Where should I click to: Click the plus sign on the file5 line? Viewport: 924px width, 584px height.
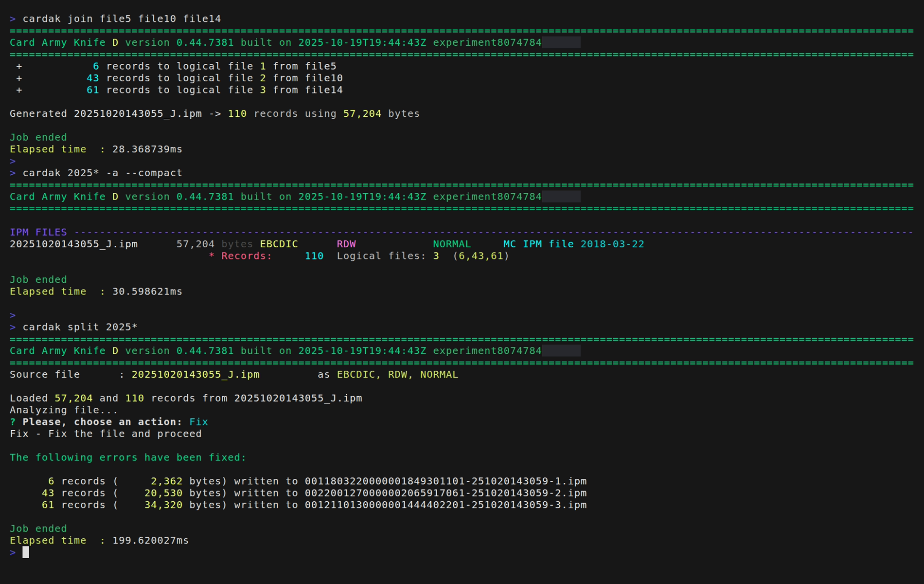[19, 66]
